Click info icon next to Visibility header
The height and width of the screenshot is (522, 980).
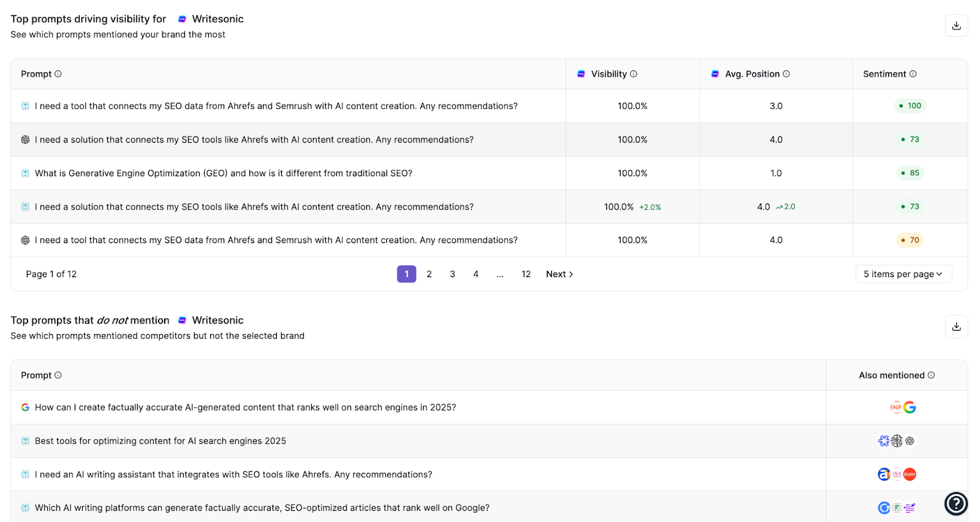[634, 74]
